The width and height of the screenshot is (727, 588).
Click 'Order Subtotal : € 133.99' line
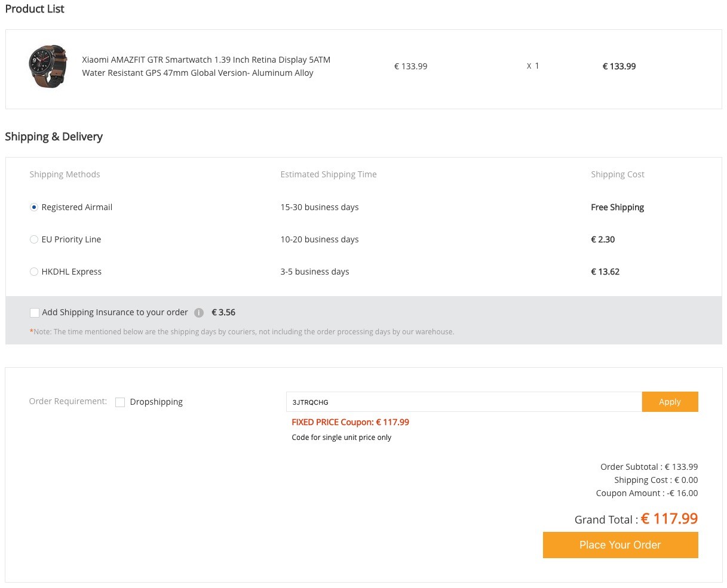[649, 467]
